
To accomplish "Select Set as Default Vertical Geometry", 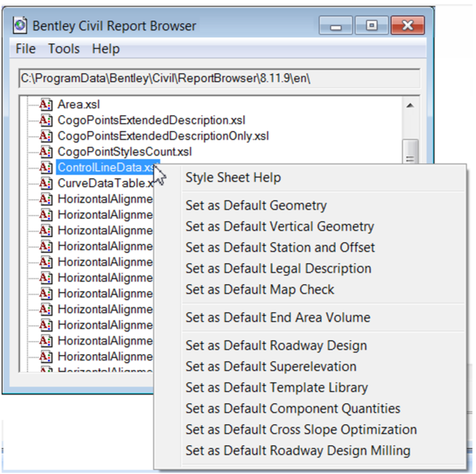I will (x=280, y=227).
